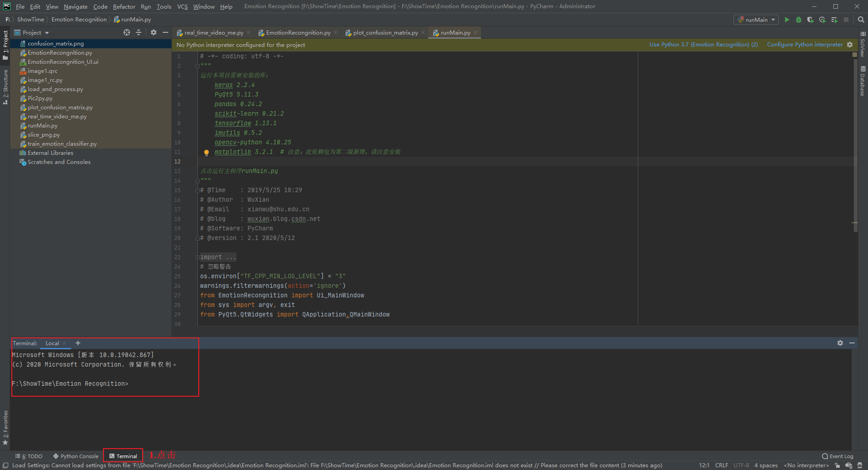
Task: Add a new terminal session tab
Action: point(78,343)
